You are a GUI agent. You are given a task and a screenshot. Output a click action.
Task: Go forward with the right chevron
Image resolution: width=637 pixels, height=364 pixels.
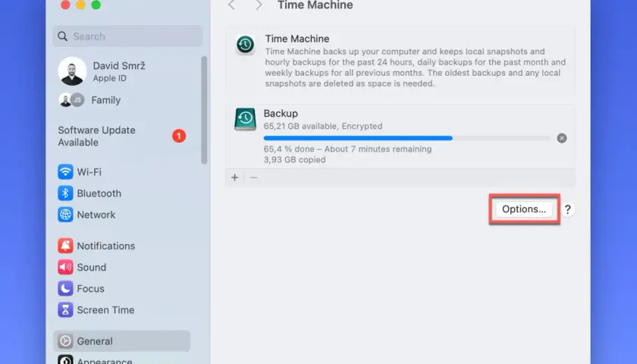pos(259,5)
